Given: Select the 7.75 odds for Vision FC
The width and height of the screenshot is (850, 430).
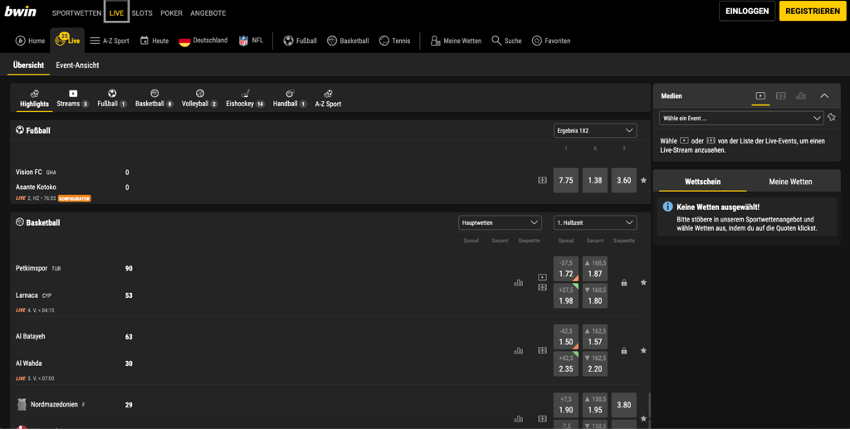Looking at the screenshot, I should [566, 181].
